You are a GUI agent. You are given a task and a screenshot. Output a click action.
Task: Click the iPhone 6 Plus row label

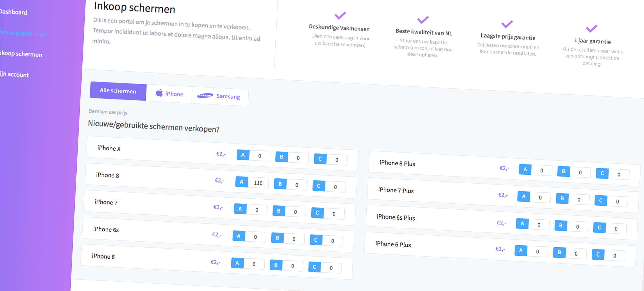pyautogui.click(x=393, y=244)
